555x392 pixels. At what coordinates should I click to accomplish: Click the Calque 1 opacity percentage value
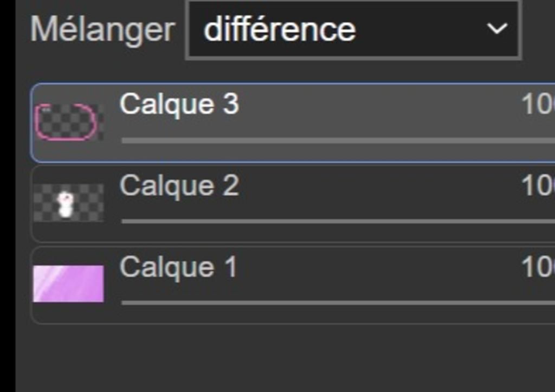tap(538, 267)
